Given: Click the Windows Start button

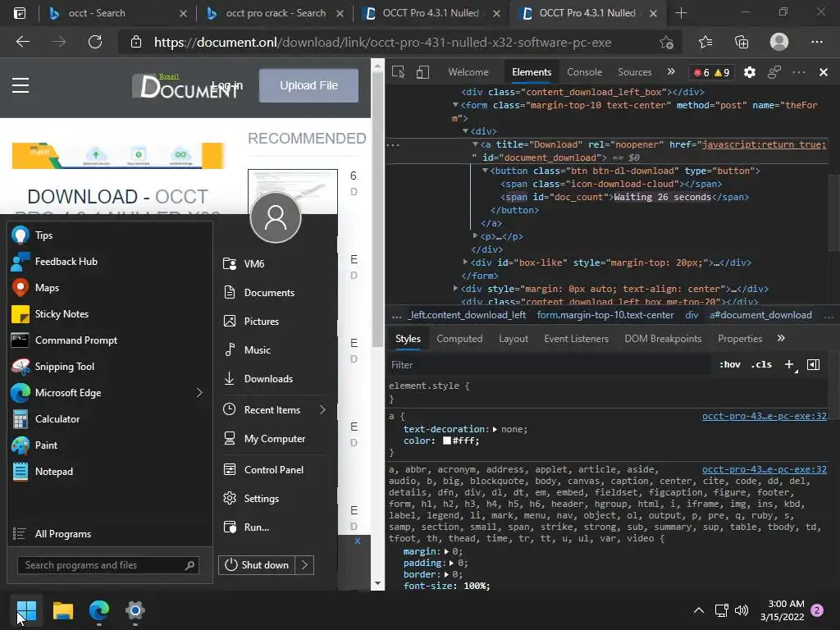Looking at the screenshot, I should [x=26, y=610].
